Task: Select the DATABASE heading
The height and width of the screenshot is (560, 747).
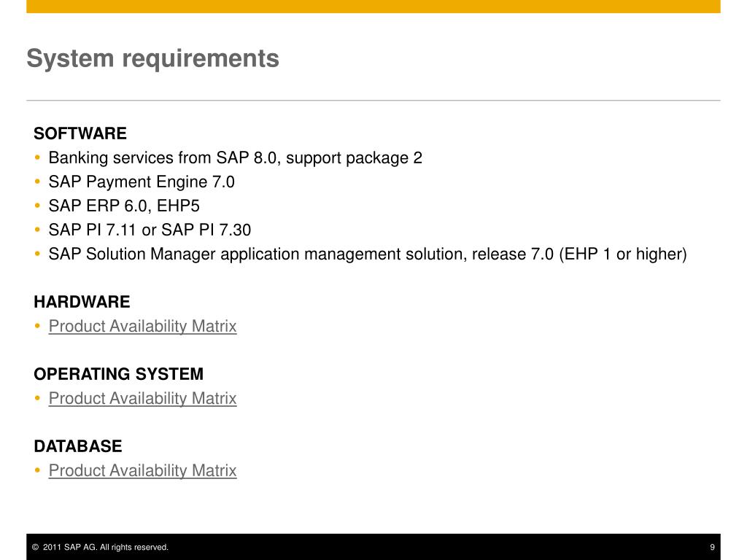Action: 78,446
